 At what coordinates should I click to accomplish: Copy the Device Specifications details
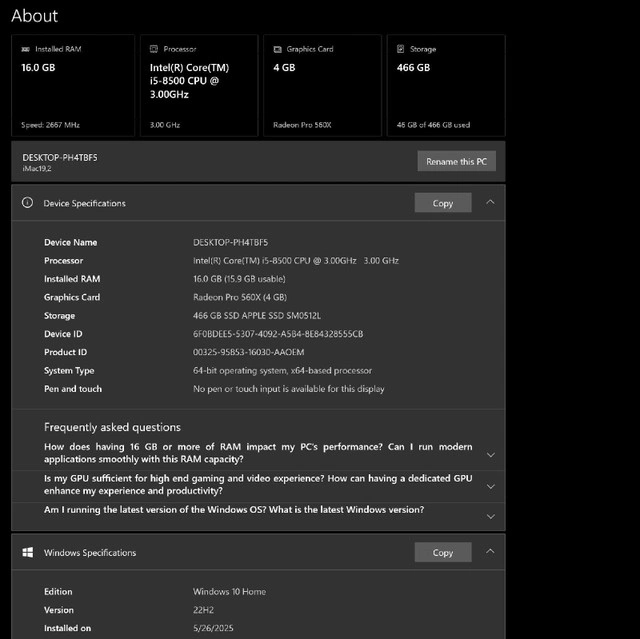[x=442, y=203]
